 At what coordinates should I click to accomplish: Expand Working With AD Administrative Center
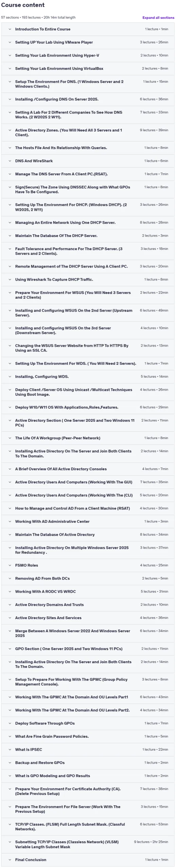(88, 521)
